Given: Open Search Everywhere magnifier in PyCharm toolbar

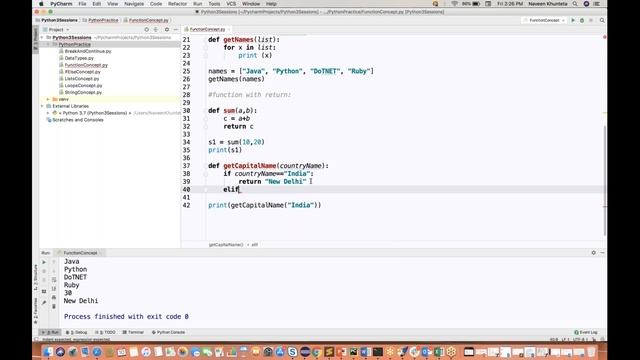Looking at the screenshot, I should tap(602, 20).
